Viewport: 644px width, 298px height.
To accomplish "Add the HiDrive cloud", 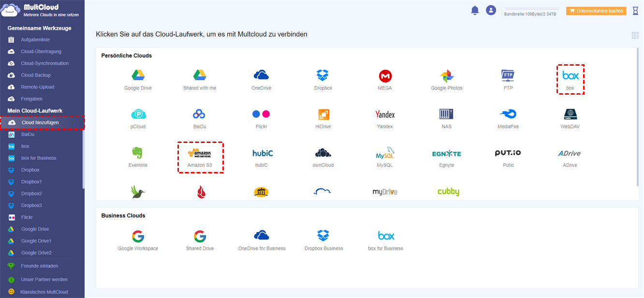I will (323, 118).
